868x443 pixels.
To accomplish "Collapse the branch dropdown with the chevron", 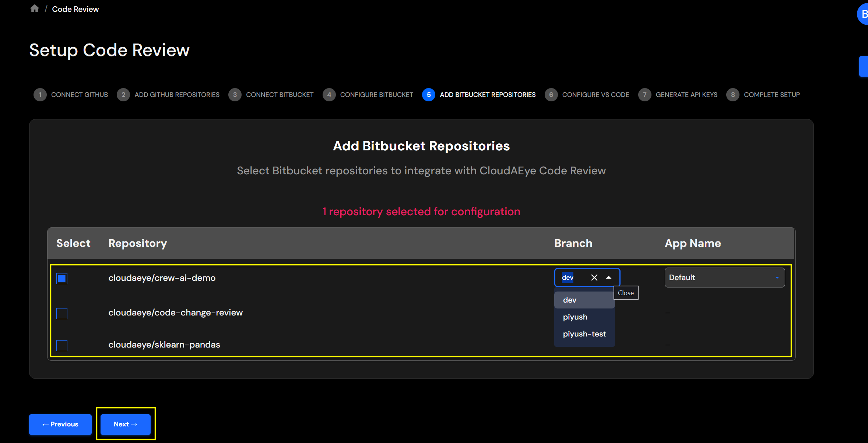I will click(609, 278).
